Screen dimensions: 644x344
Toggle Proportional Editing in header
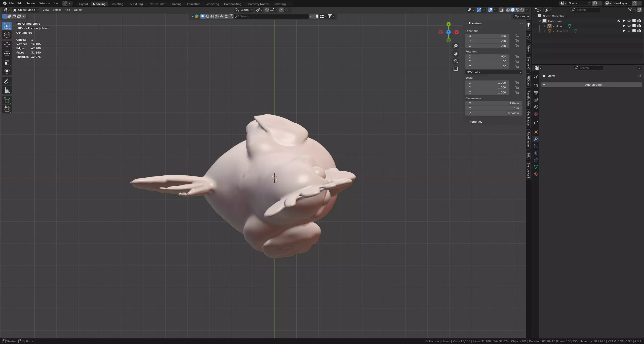pyautogui.click(x=281, y=10)
